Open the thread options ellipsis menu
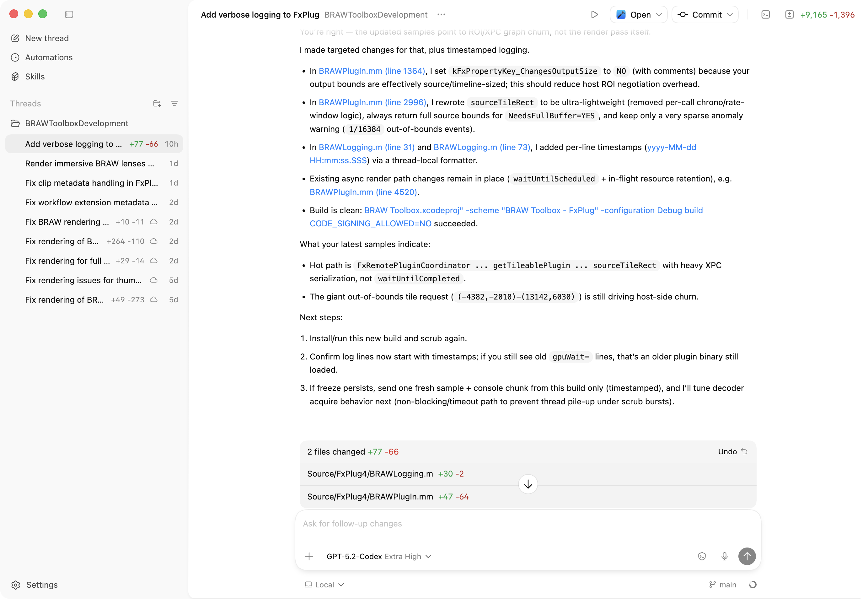 [x=441, y=15]
